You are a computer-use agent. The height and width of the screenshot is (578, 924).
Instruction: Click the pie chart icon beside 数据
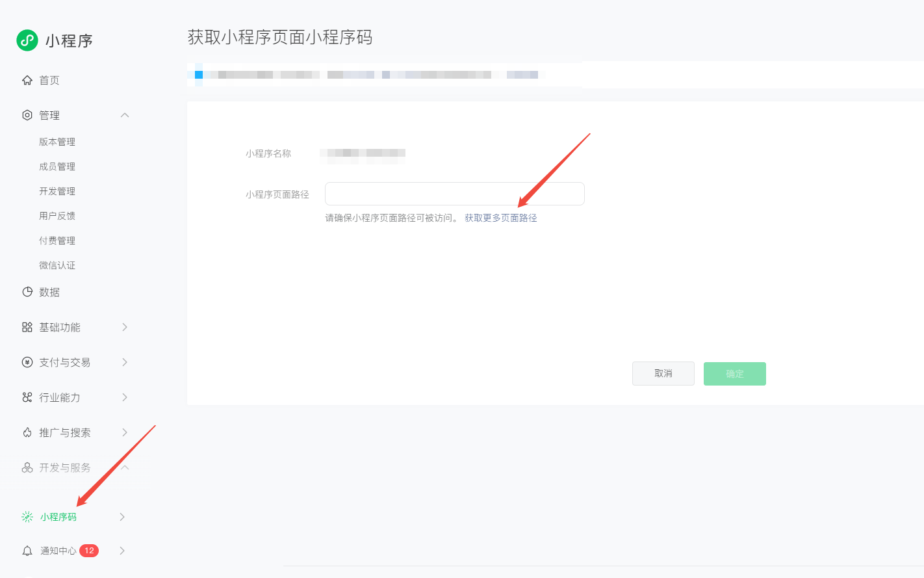click(27, 292)
